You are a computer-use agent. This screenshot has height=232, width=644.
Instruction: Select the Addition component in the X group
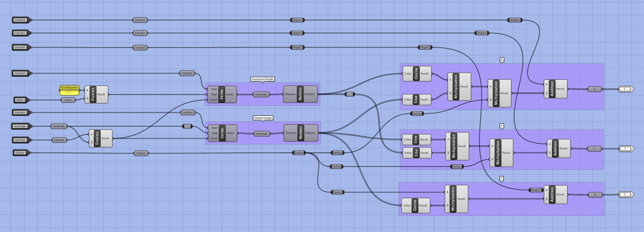pyautogui.click(x=555, y=89)
